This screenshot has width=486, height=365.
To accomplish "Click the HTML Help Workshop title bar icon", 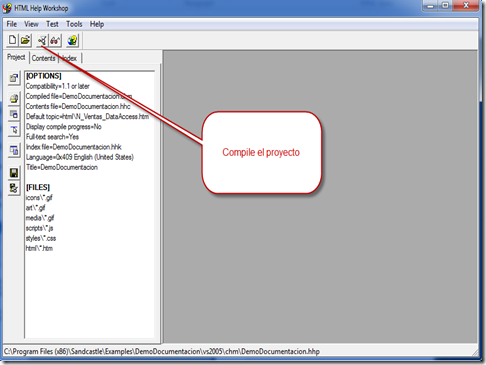I will tap(7, 8).
